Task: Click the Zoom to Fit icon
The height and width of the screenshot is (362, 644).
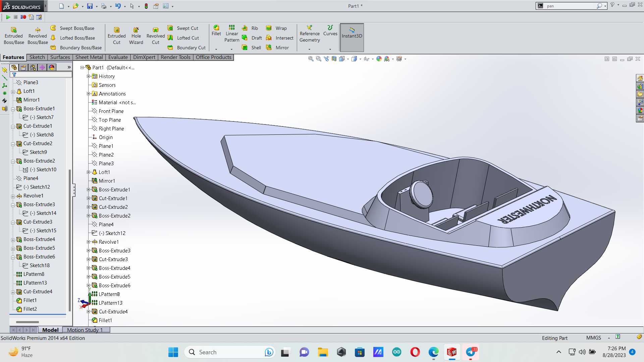Action: point(311,59)
